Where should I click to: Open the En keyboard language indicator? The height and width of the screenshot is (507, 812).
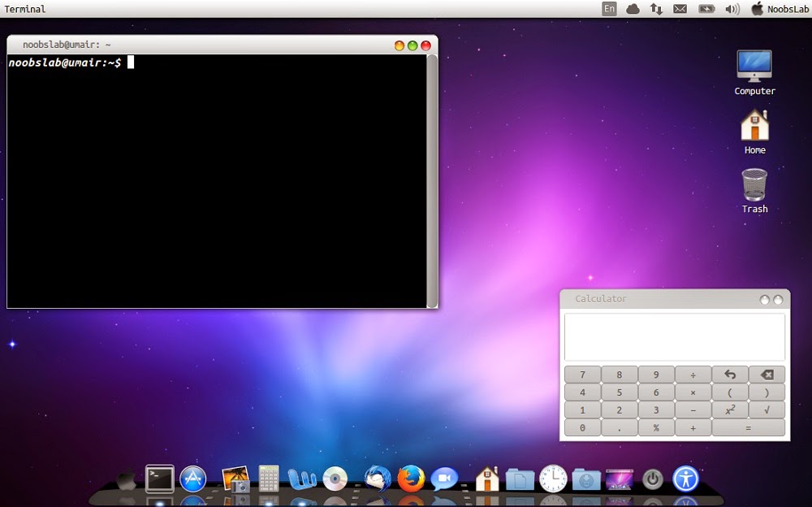click(x=609, y=9)
